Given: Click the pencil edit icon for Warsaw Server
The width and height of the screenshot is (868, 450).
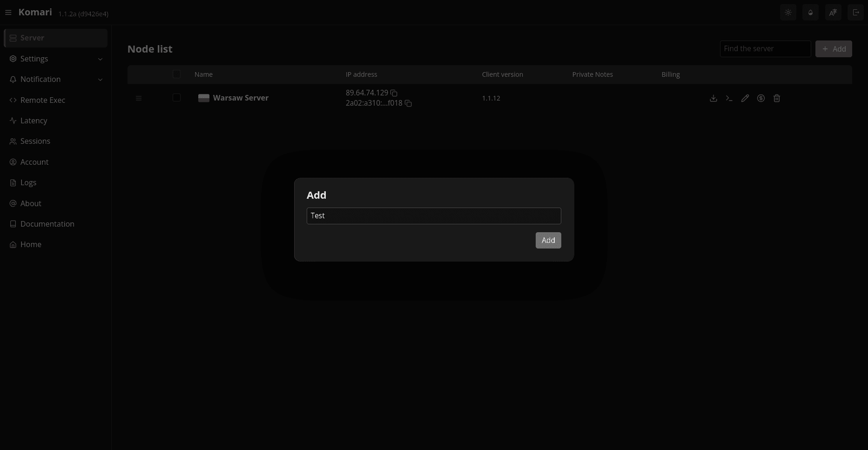Looking at the screenshot, I should (745, 98).
